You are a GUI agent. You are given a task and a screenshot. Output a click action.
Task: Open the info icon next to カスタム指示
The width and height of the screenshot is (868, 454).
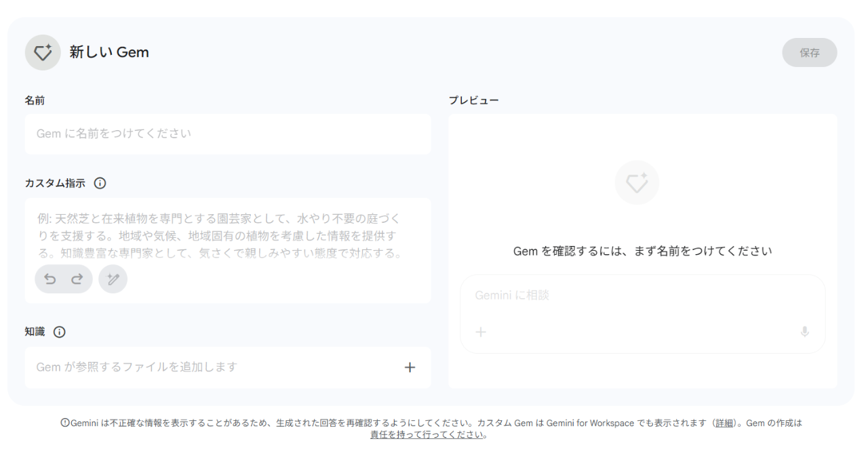[100, 183]
